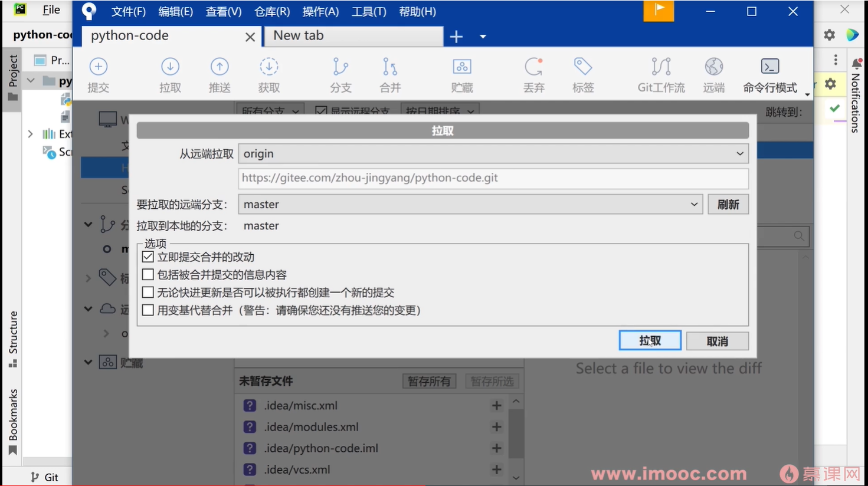Image resolution: width=868 pixels, height=486 pixels.
Task: Click the 提交 (Commit) toolbar icon
Action: [99, 74]
